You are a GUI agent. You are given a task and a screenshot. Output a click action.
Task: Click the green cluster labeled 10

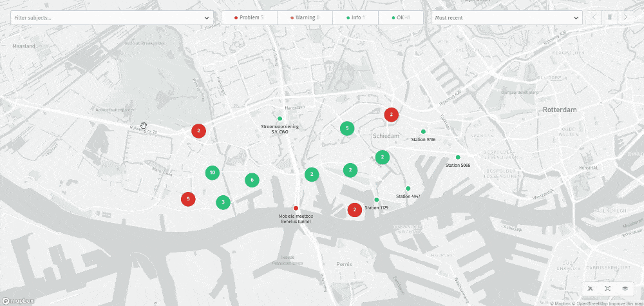(212, 172)
